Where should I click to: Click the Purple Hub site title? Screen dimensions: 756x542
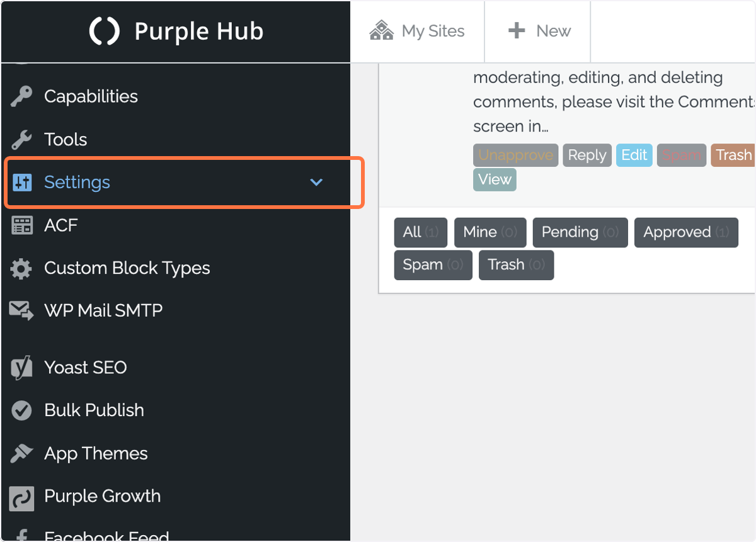[x=199, y=31]
